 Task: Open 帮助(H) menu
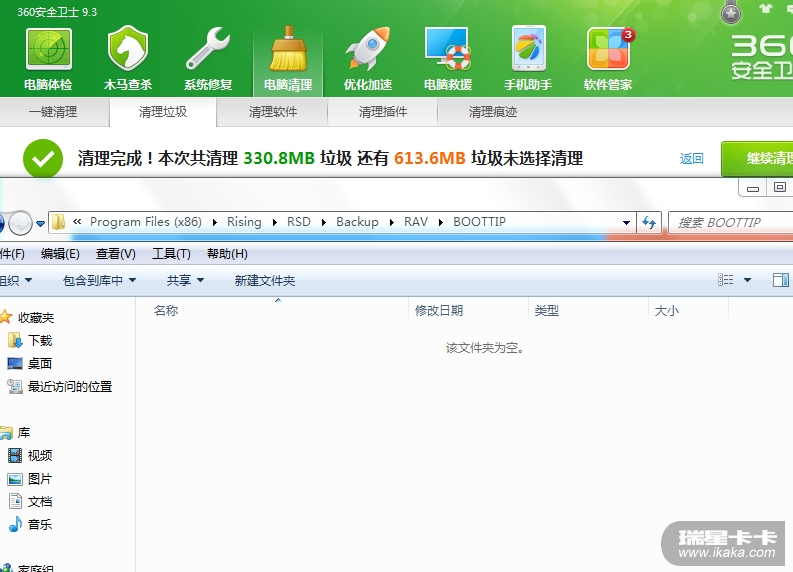(227, 254)
